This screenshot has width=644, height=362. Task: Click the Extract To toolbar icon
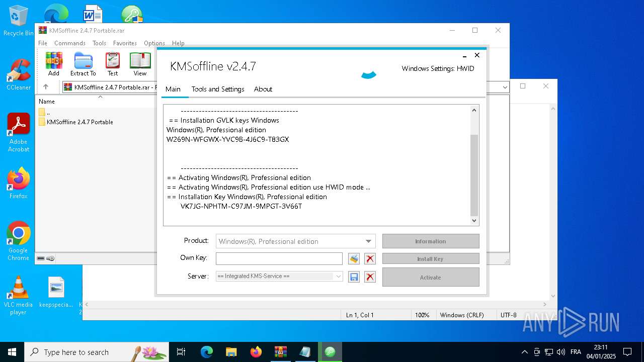click(83, 64)
